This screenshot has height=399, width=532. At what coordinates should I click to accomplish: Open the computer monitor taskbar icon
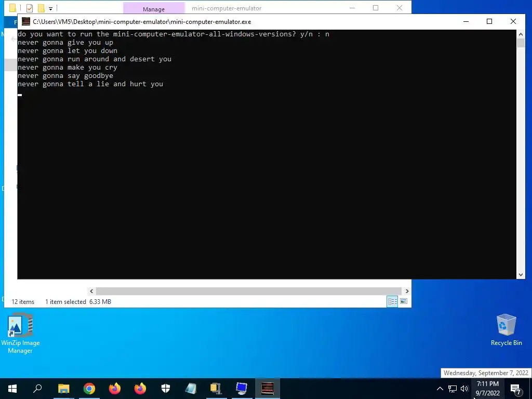242,389
